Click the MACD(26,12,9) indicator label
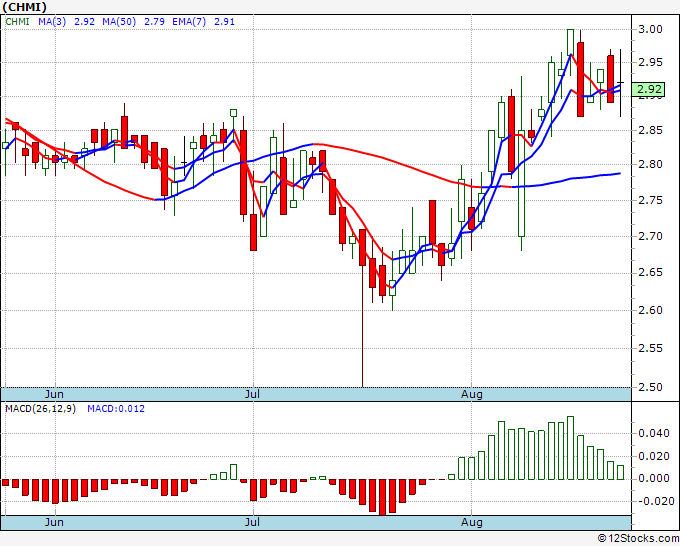The height and width of the screenshot is (546, 680). point(40,409)
